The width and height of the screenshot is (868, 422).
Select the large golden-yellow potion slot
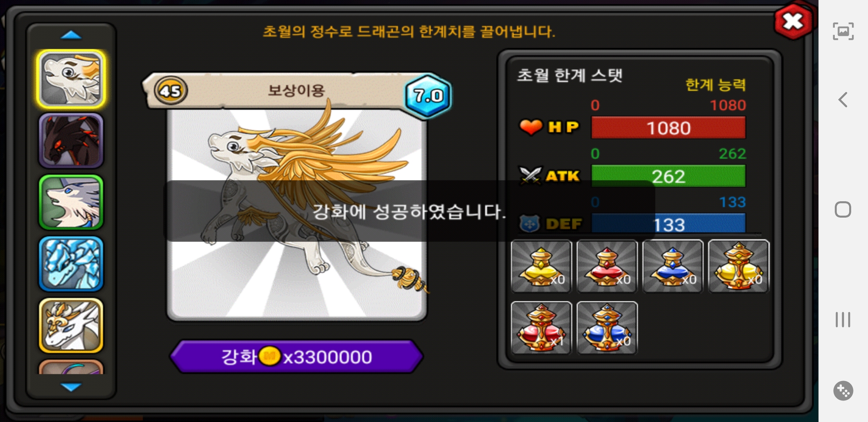click(739, 266)
